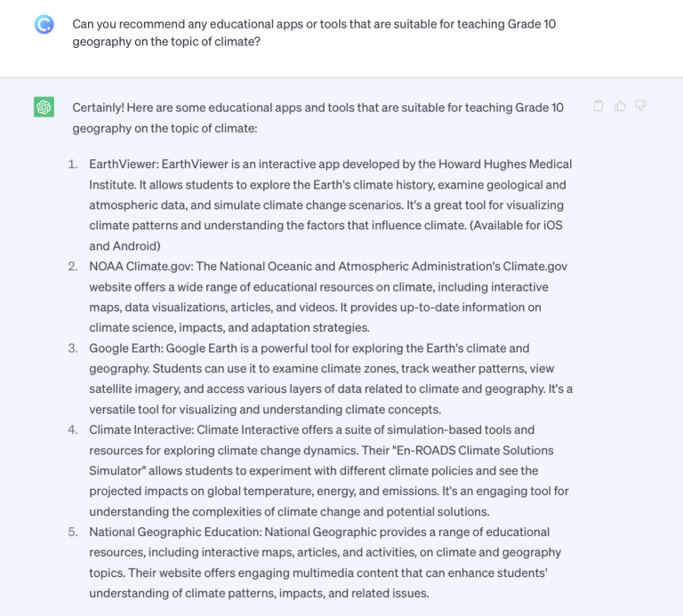Click the green ChatGPT logo avatar
Screen dimensions: 683x616
point(44,108)
